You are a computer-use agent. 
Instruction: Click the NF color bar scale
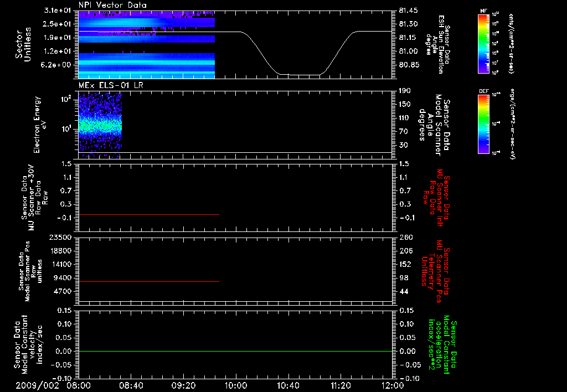483,43
